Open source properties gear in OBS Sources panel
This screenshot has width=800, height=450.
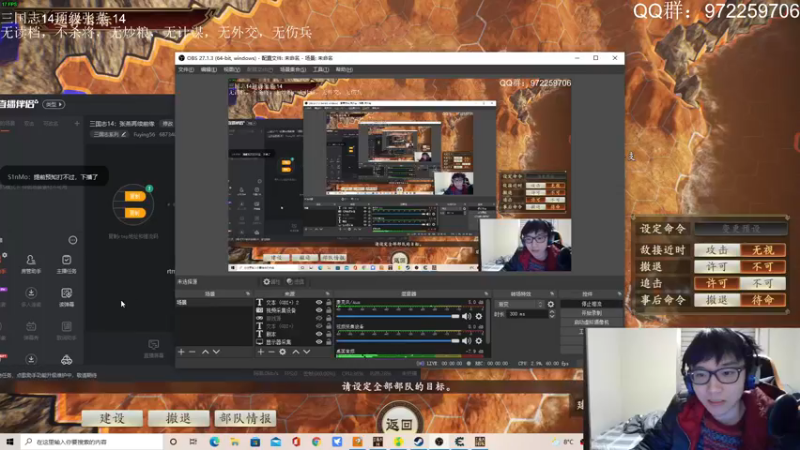pos(283,352)
